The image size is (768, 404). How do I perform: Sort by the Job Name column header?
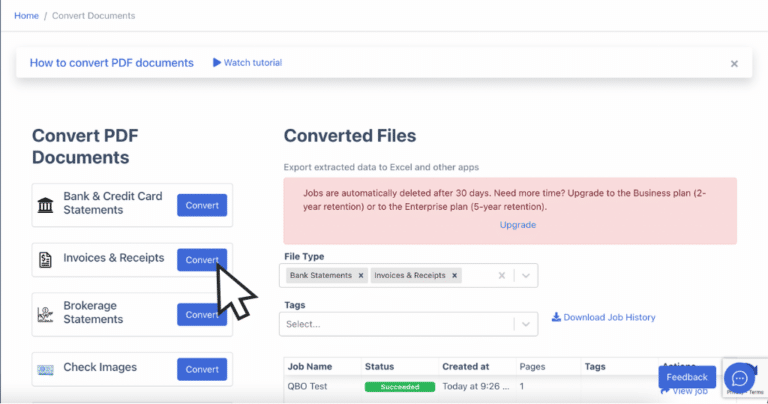(x=308, y=367)
